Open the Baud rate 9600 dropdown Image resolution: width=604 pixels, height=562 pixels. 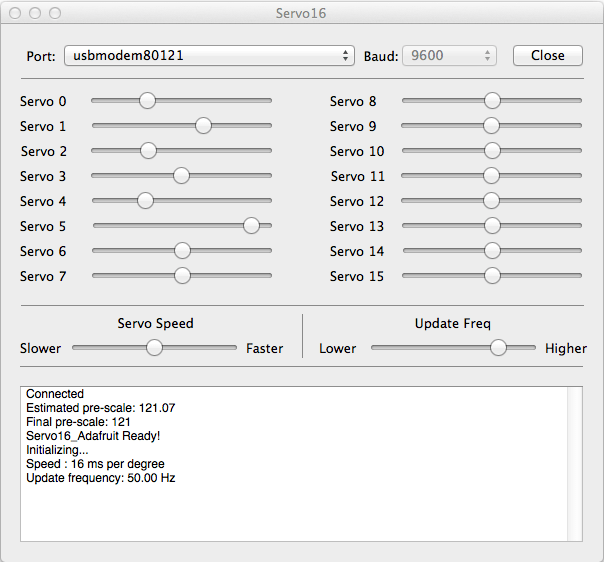point(448,56)
